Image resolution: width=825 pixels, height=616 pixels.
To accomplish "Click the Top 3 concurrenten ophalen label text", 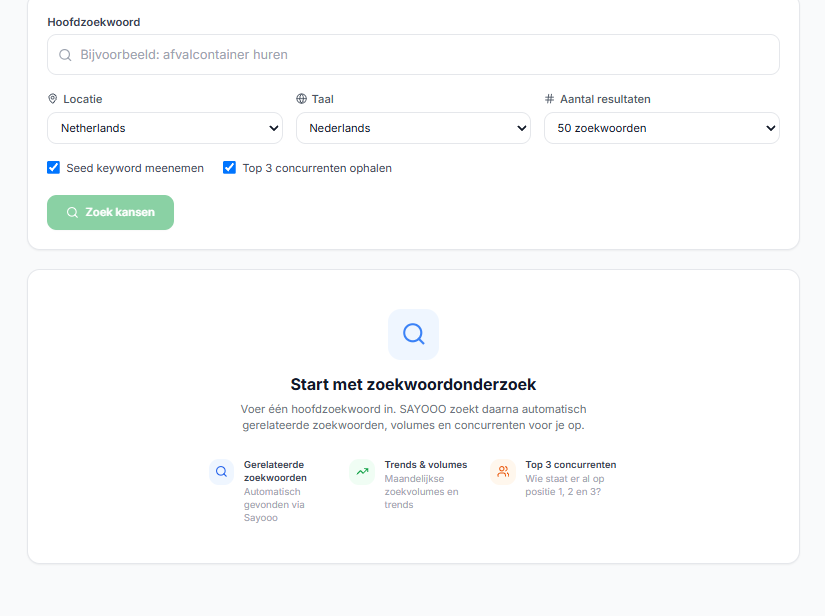I will coord(317,168).
